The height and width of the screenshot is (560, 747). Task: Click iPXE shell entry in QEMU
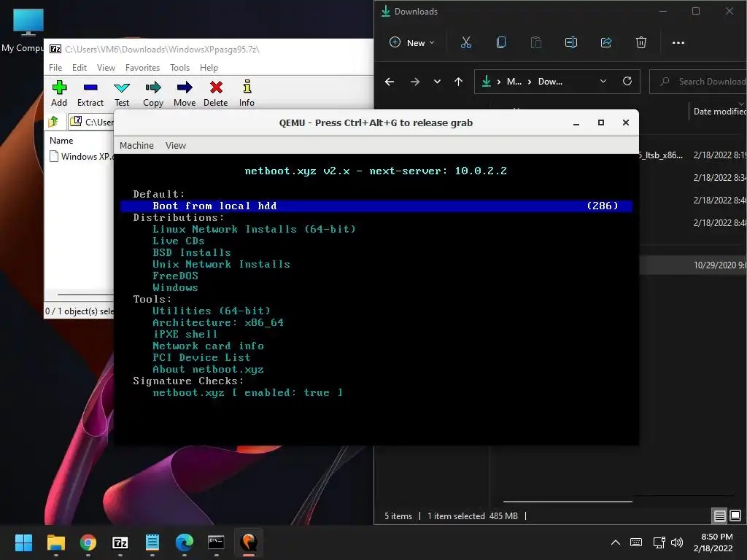pyautogui.click(x=185, y=334)
